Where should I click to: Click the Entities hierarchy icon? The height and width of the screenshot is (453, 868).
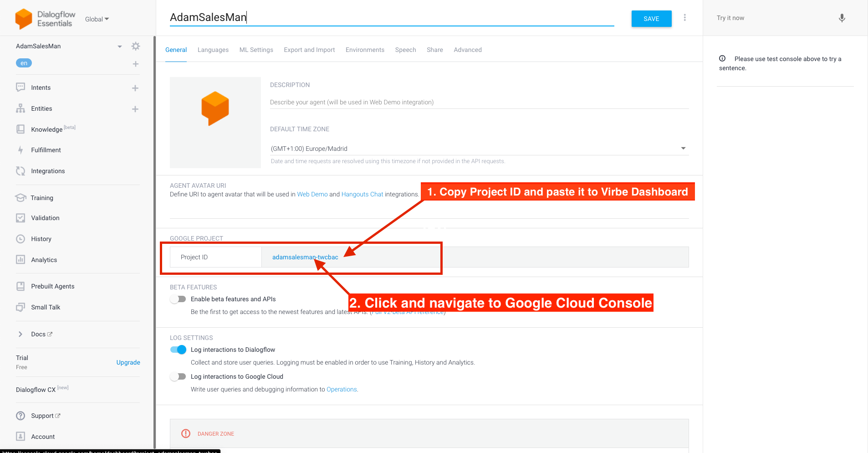[x=20, y=108]
